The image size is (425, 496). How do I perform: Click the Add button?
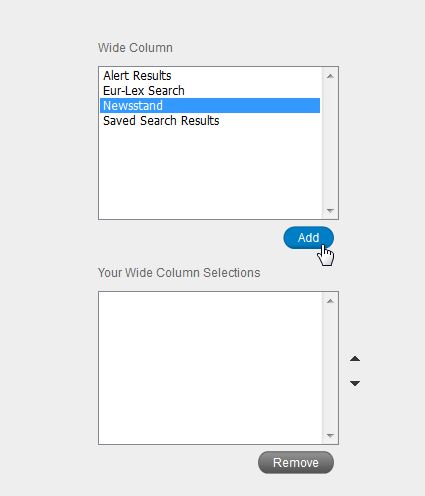click(x=308, y=238)
